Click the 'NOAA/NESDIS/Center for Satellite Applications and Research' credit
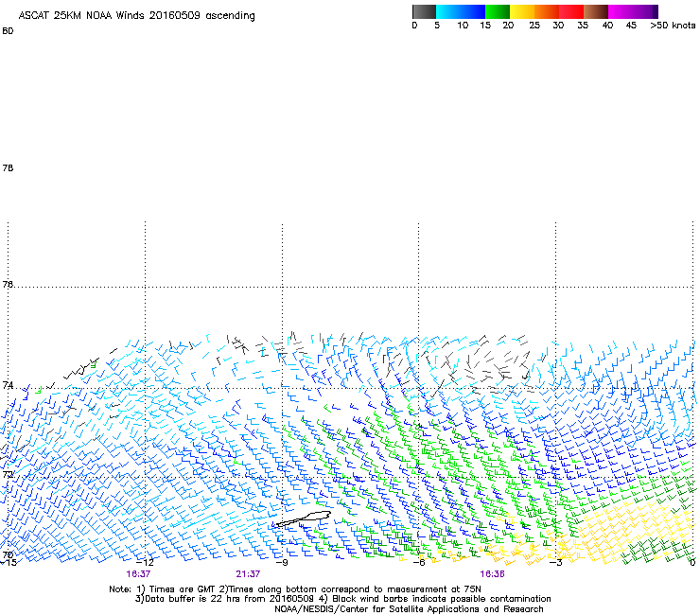The height and width of the screenshot is (615, 700). click(409, 609)
